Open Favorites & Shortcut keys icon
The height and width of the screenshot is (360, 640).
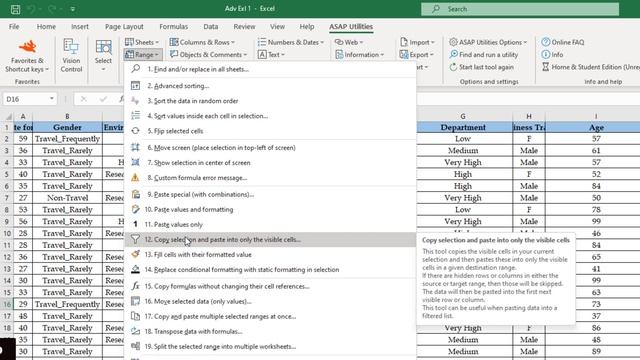tap(27, 47)
